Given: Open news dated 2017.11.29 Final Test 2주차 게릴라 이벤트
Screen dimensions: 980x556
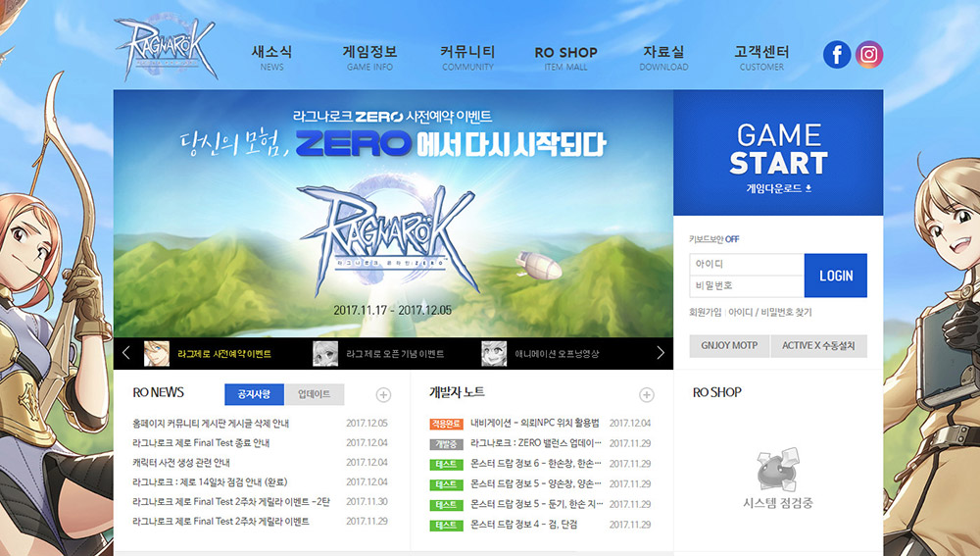Looking at the screenshot, I should click(220, 521).
